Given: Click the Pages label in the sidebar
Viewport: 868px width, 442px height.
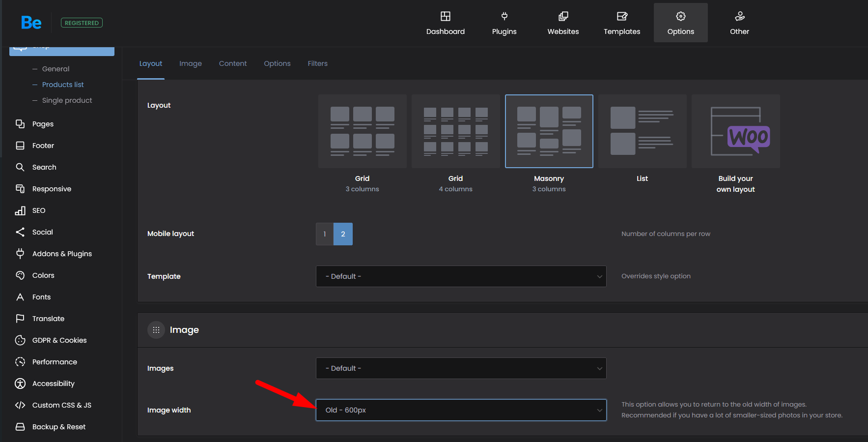Looking at the screenshot, I should 43,124.
